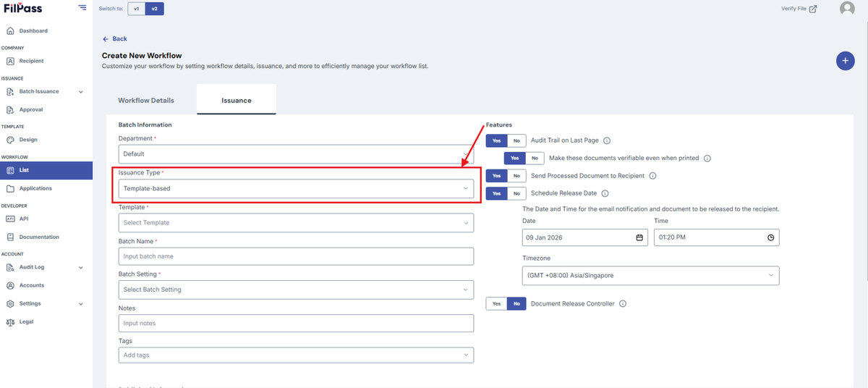Click the API icon under Developer
This screenshot has height=388, width=868.
coord(10,219)
